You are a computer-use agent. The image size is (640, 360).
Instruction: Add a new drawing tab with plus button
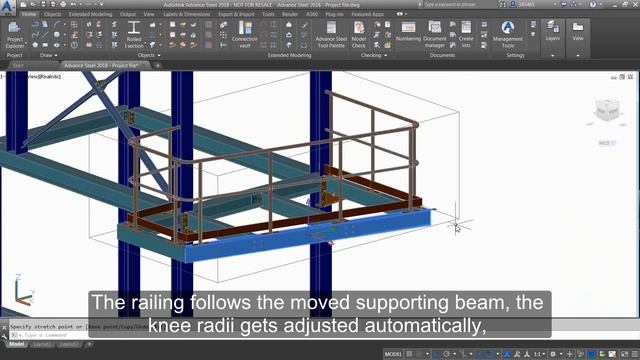coord(158,65)
